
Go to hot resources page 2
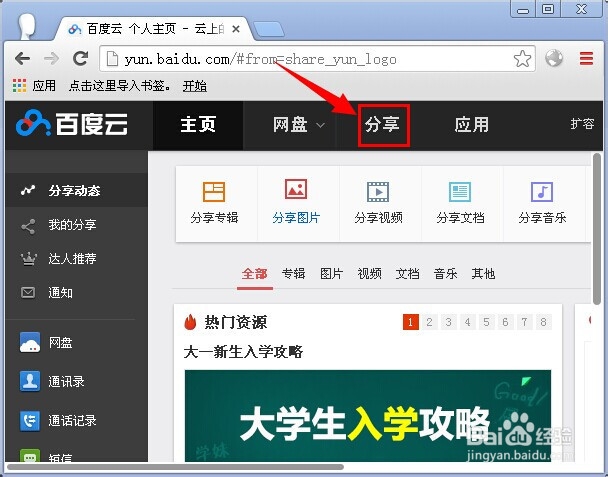pos(429,322)
